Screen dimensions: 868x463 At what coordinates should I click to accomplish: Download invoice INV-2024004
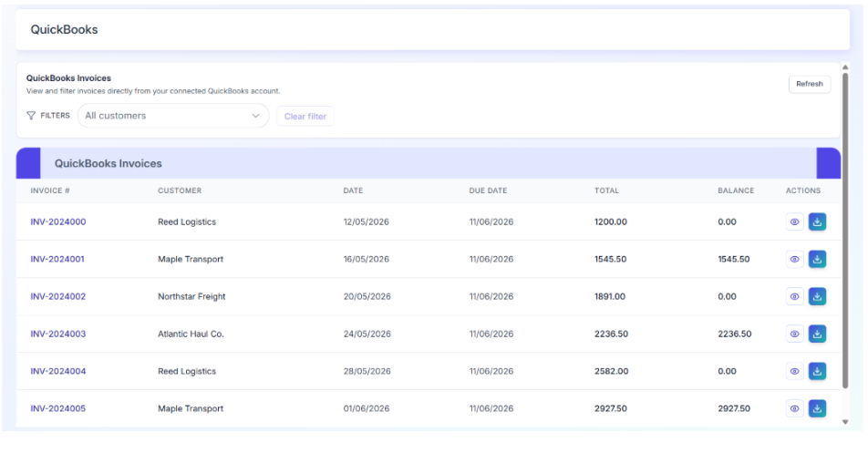coord(817,371)
